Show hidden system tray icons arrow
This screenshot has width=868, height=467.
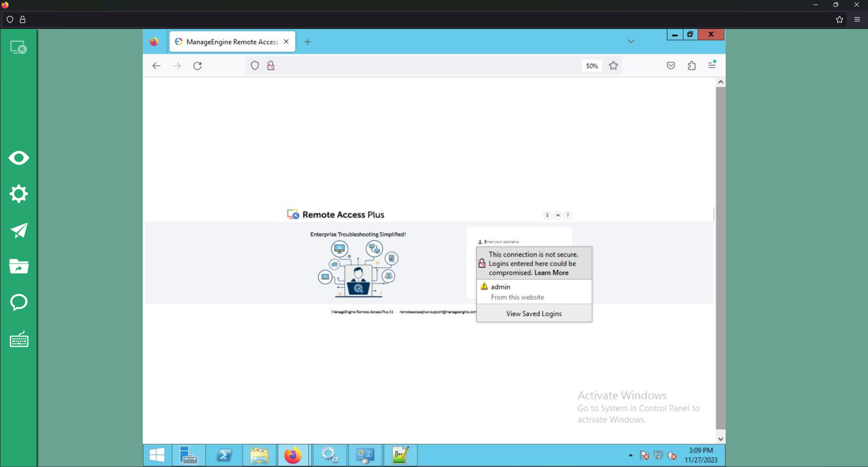tap(630, 455)
